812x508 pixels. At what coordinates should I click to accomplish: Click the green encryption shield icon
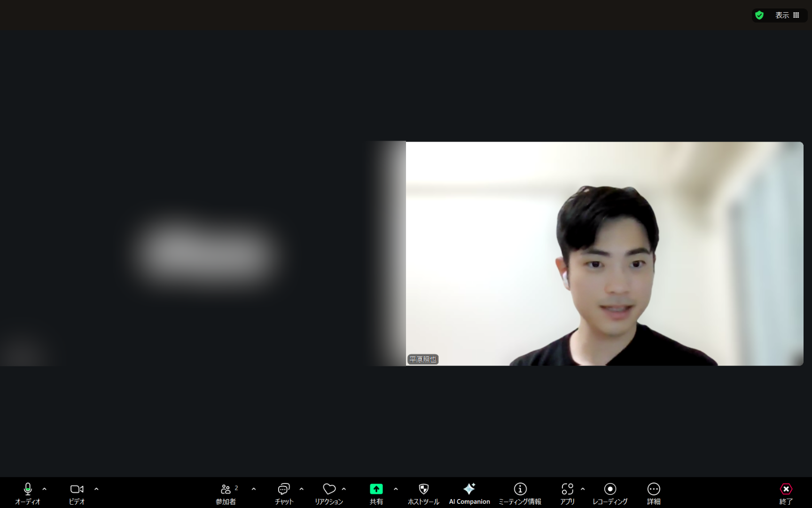tap(759, 15)
